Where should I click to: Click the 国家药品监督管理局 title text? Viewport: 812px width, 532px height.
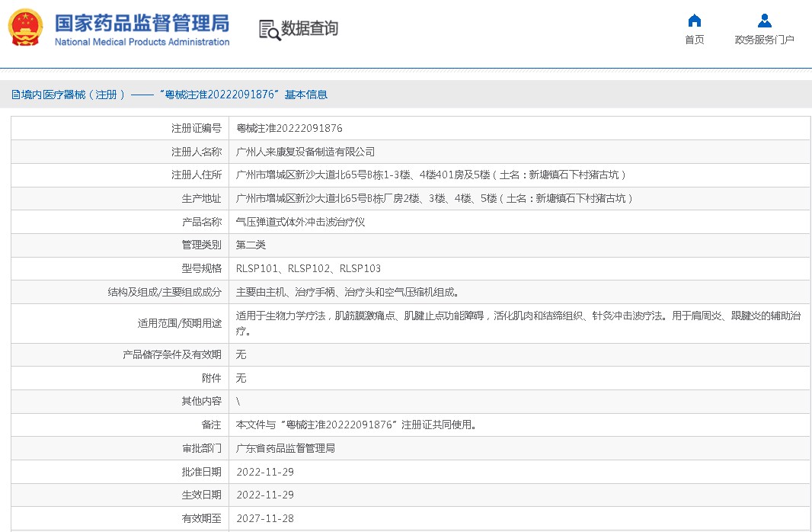click(x=142, y=22)
